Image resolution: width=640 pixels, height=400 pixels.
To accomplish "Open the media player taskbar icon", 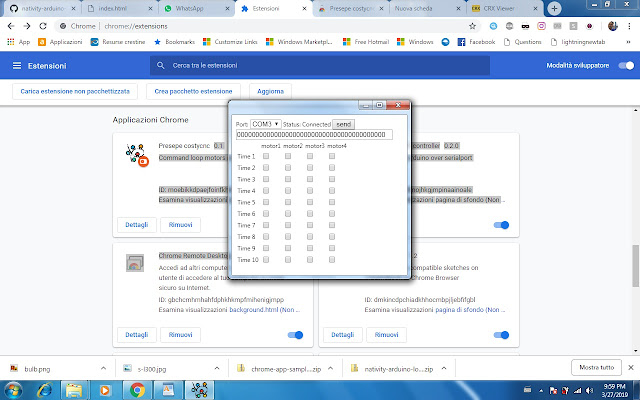I will [x=104, y=391].
